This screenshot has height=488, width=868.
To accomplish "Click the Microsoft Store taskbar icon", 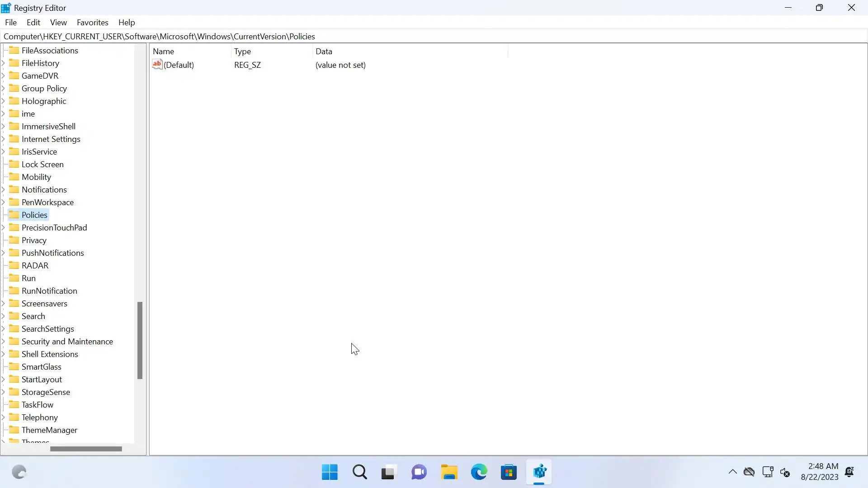I will pyautogui.click(x=509, y=472).
